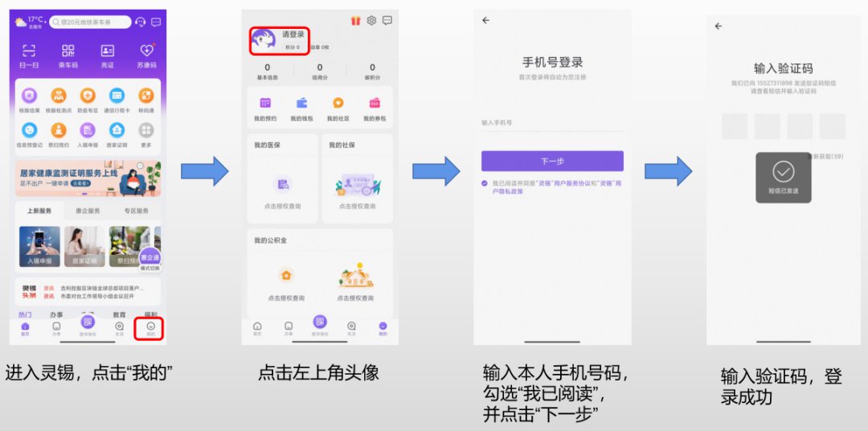Tap the 惠企通 mode switch floating button
868x431 pixels.
tap(150, 257)
